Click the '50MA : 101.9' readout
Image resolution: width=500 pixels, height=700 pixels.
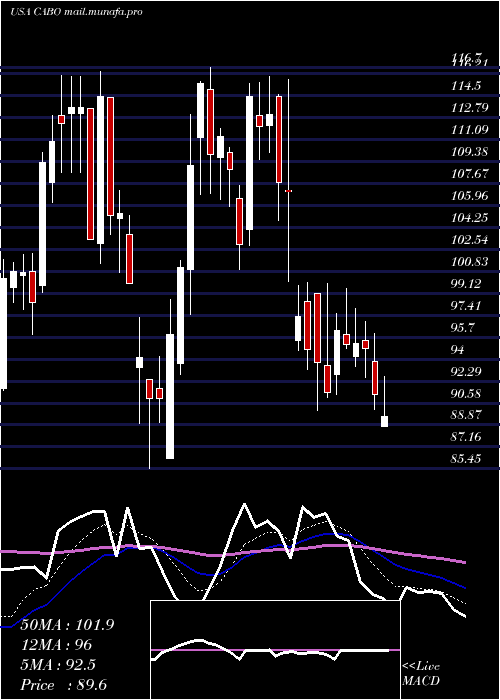(x=67, y=625)
